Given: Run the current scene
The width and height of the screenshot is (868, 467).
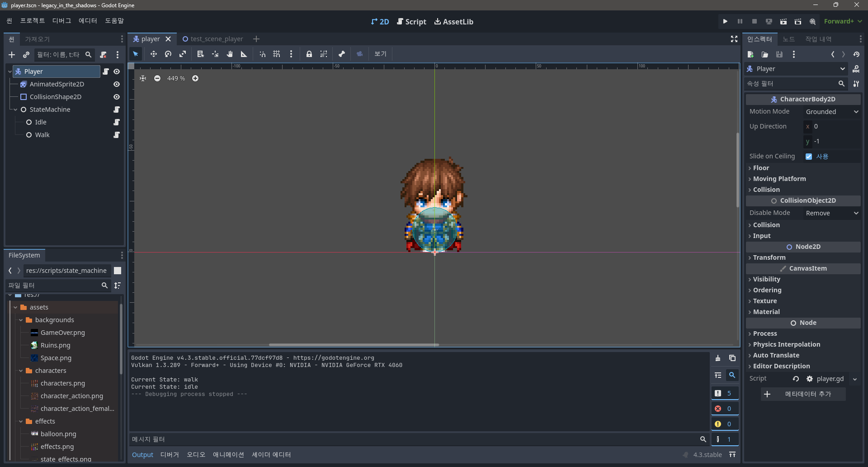Looking at the screenshot, I should pyautogui.click(x=783, y=21).
